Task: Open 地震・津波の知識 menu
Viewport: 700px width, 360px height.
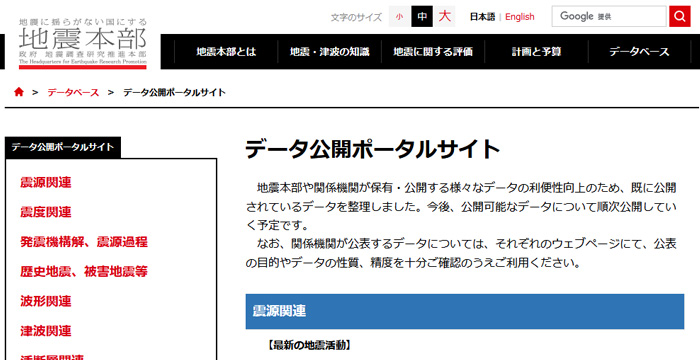Action: (x=330, y=52)
